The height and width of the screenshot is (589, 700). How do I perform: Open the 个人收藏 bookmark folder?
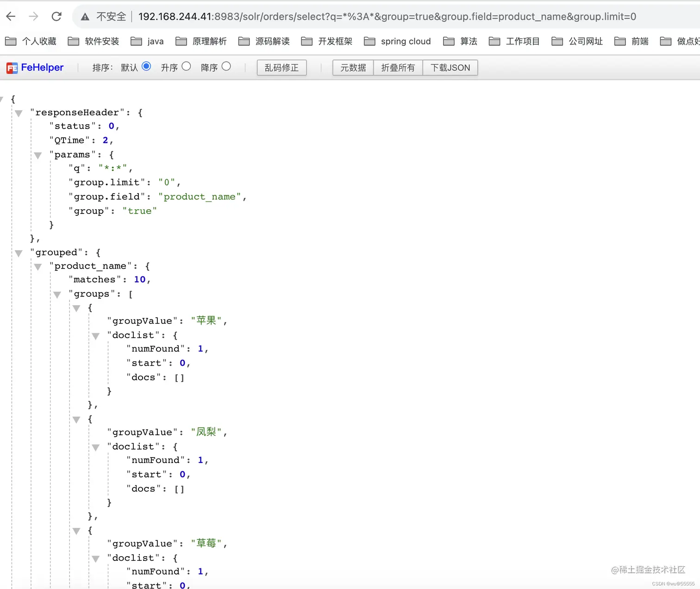[31, 41]
